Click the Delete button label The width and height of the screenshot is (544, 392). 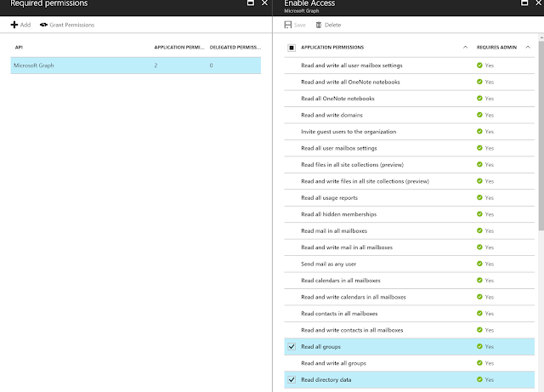[x=332, y=25]
